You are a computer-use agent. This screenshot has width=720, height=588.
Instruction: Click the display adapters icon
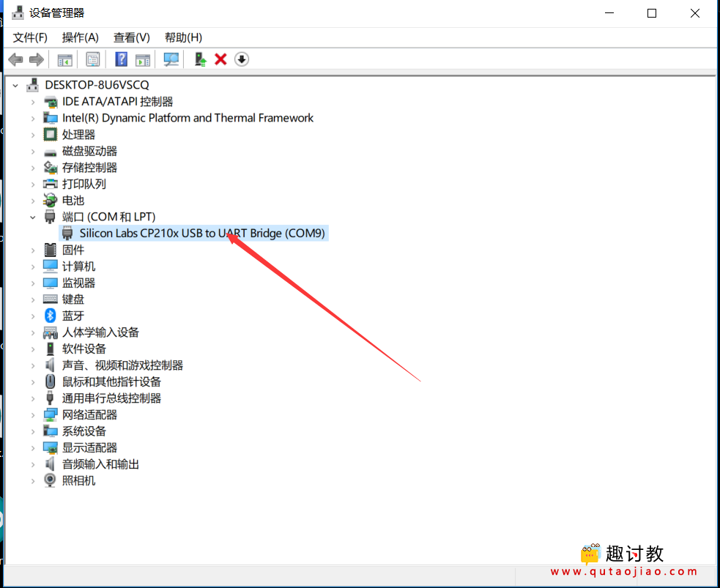50,447
